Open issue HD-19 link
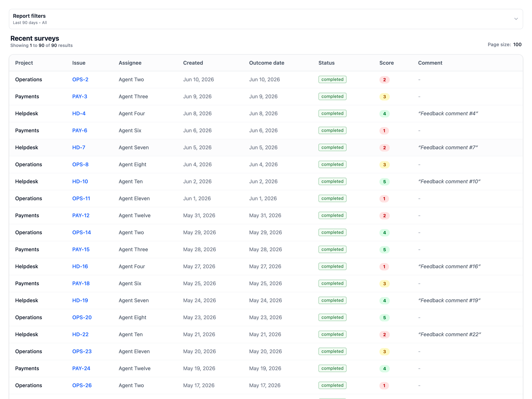 pyautogui.click(x=80, y=300)
